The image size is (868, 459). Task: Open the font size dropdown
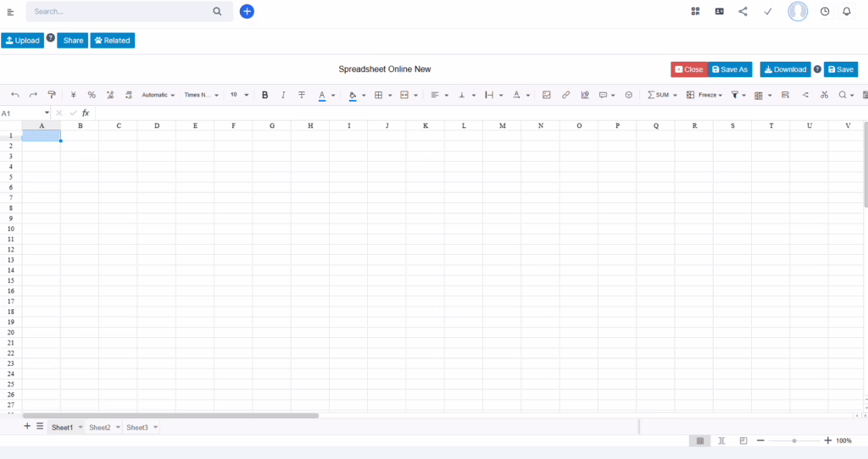[x=238, y=95]
